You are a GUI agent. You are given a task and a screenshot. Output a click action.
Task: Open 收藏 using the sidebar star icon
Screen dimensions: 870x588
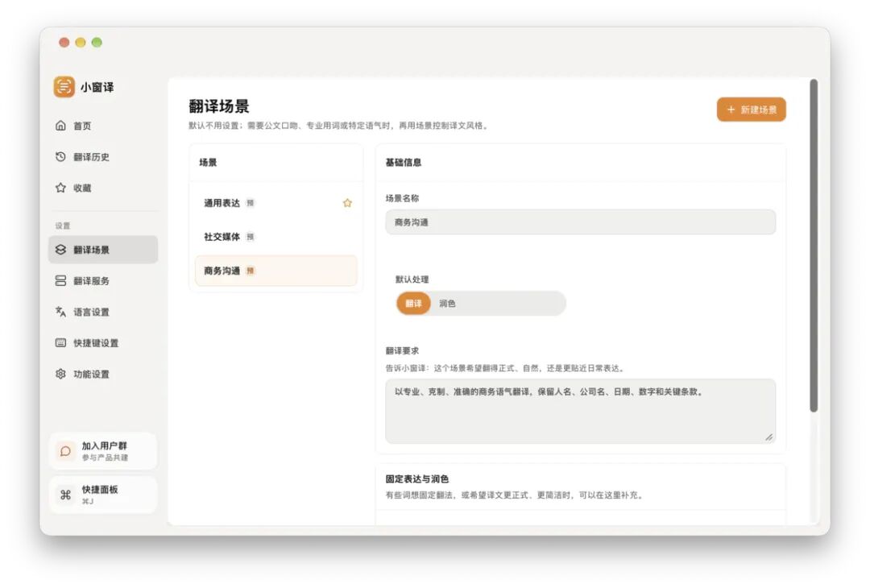(x=60, y=188)
